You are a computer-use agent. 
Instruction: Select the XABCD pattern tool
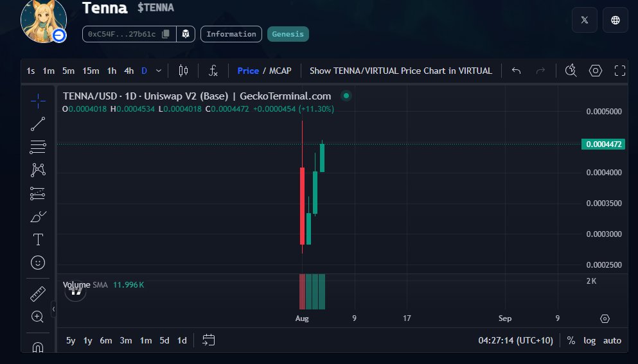pyautogui.click(x=38, y=169)
